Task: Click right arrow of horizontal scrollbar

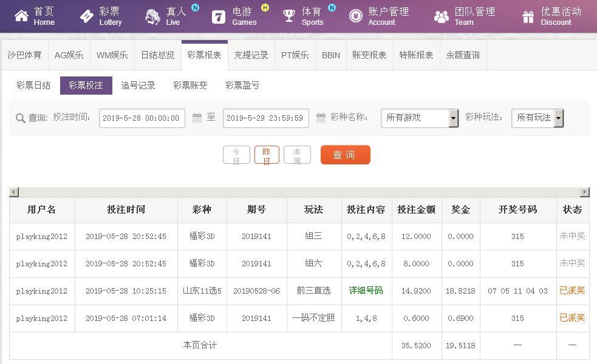Action: (585, 192)
